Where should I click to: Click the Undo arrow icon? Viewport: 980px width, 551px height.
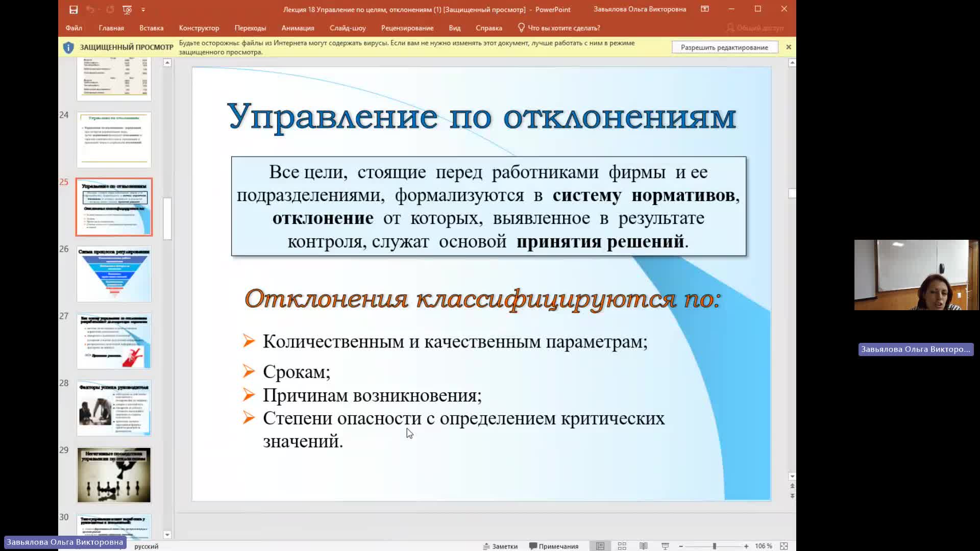tap(90, 9)
